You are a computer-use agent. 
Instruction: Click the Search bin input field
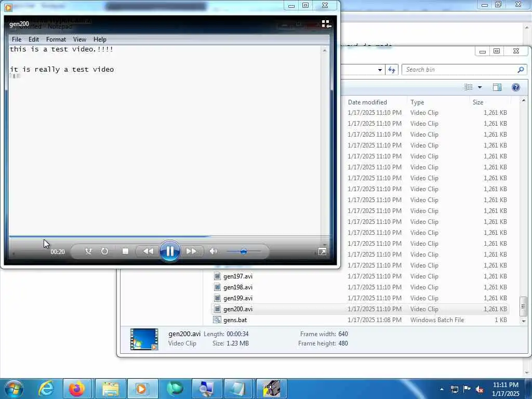pyautogui.click(x=460, y=70)
